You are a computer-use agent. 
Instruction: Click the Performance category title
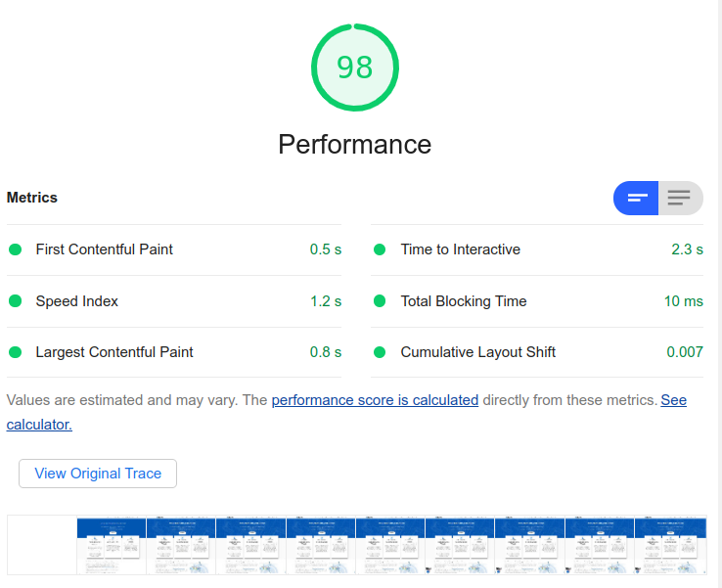pyautogui.click(x=354, y=144)
